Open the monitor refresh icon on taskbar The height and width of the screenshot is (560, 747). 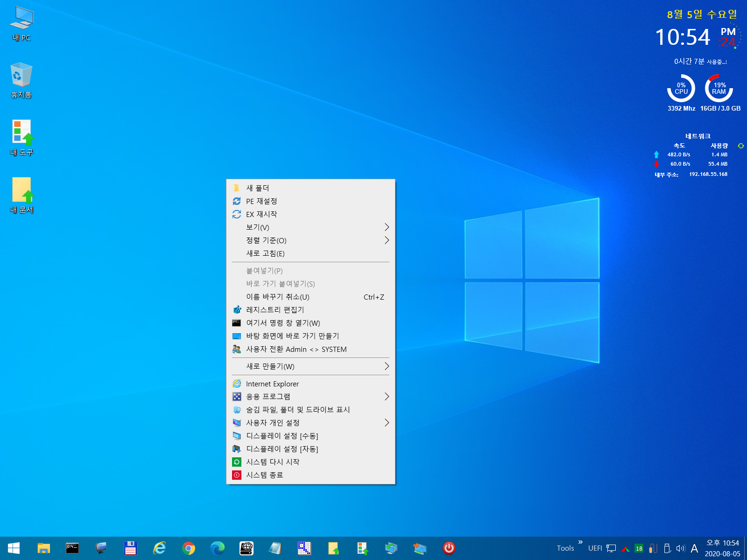coord(391,548)
